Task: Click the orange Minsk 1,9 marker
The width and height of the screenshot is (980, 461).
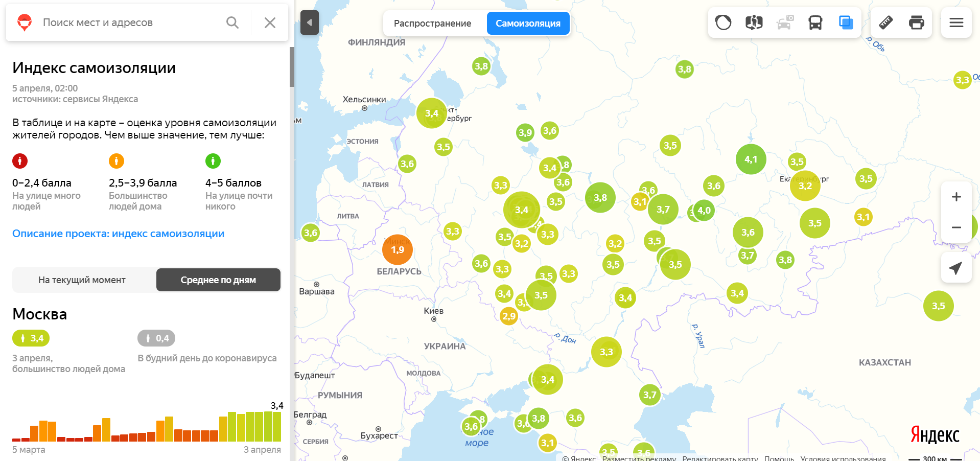Action: (x=398, y=250)
